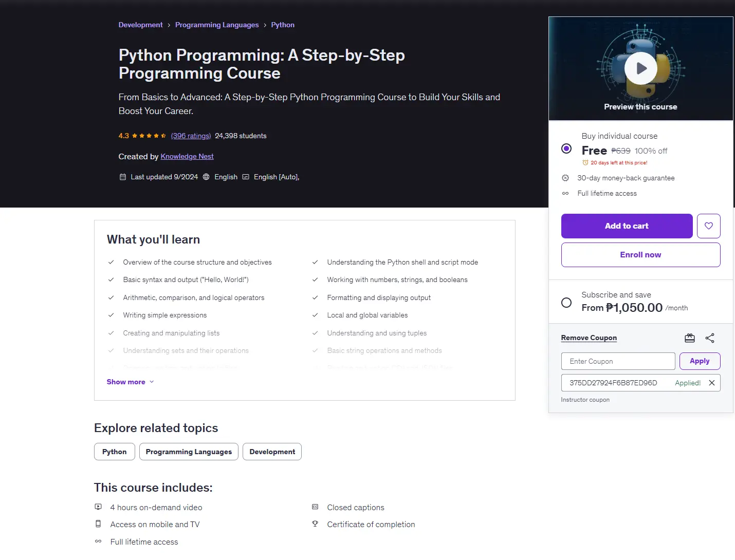
Task: Click checkmark beside Local and global variables
Action: (315, 315)
